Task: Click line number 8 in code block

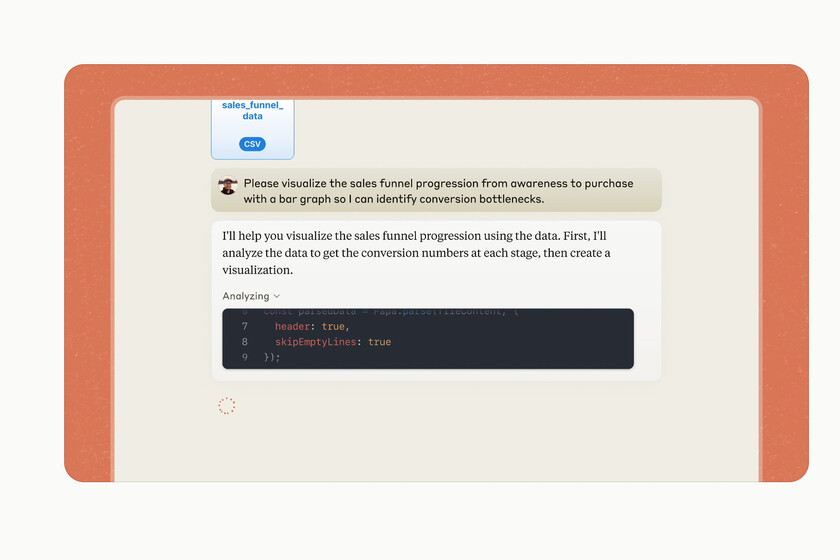Action: click(x=245, y=342)
